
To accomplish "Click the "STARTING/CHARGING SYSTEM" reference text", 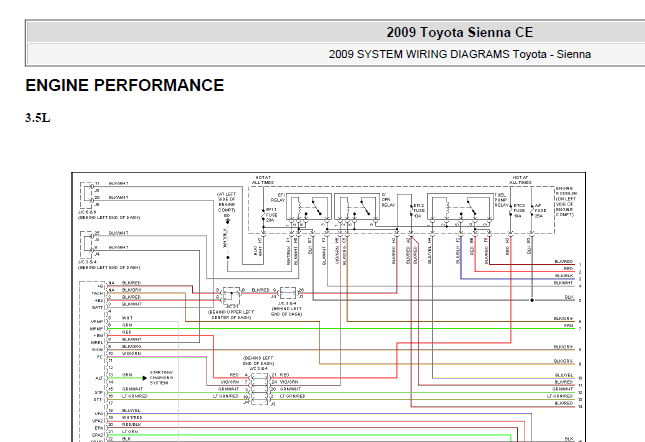I will pos(162,377).
